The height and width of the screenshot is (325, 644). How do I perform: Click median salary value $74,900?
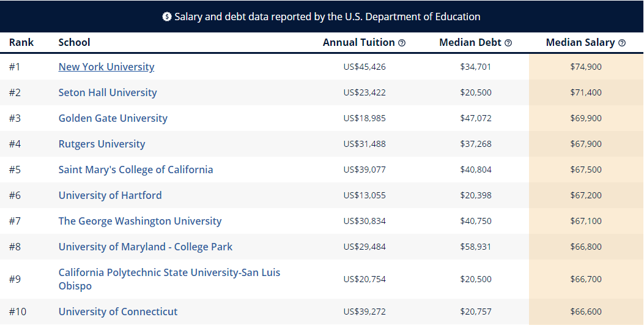[x=586, y=67]
